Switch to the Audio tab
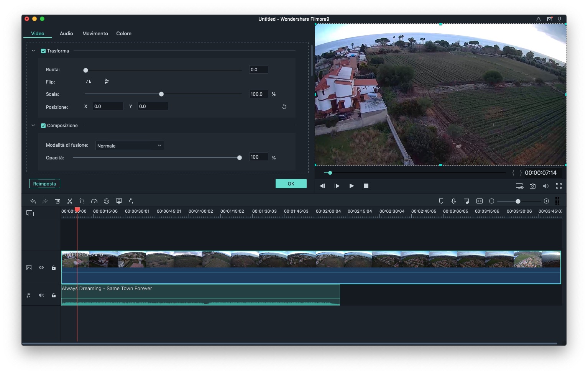This screenshot has height=374, width=588. click(66, 33)
